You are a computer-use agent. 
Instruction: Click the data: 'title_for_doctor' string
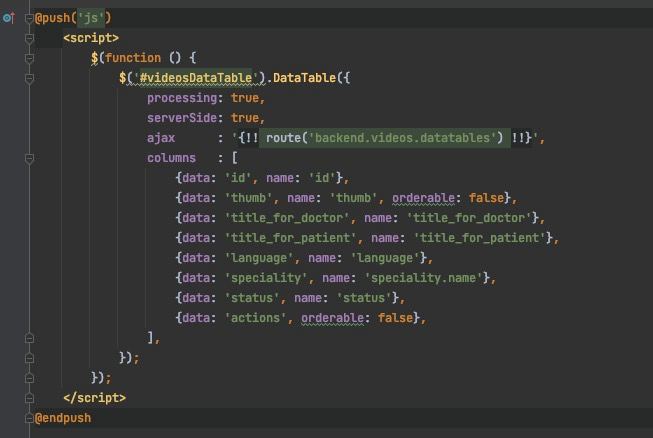coord(287,218)
